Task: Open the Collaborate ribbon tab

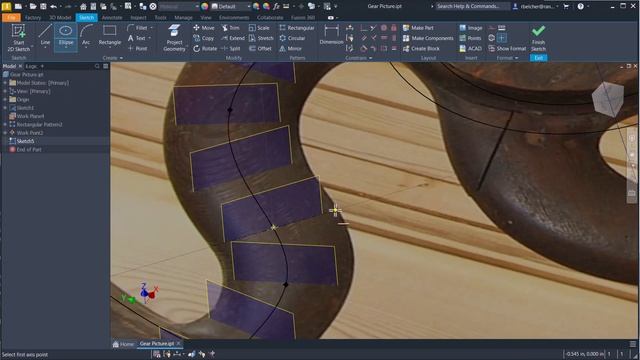Action: tap(270, 18)
